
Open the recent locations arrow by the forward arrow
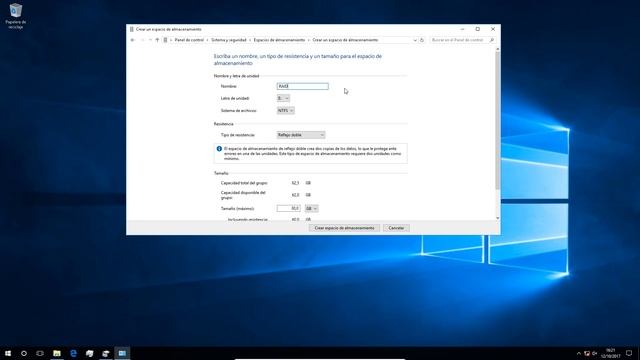pyautogui.click(x=150, y=40)
